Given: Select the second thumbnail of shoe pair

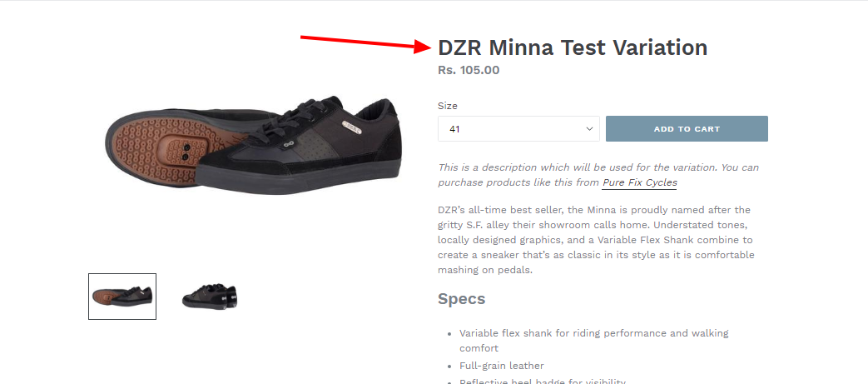Looking at the screenshot, I should pos(209,297).
